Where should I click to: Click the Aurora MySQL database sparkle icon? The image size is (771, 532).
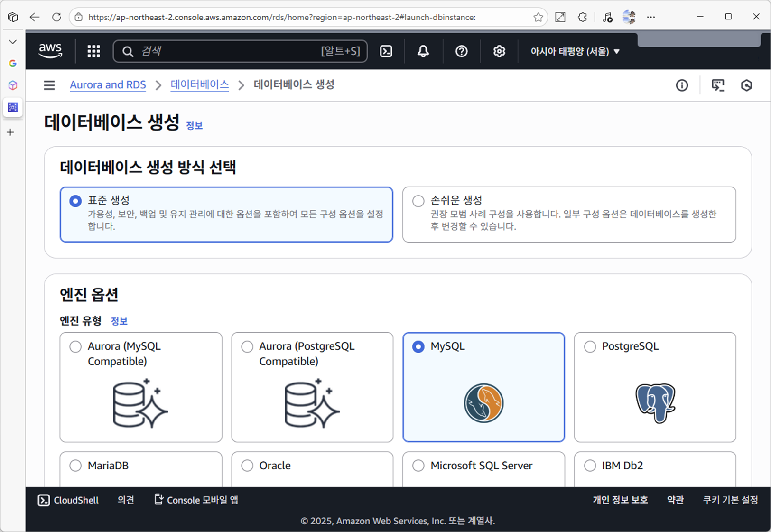pos(140,403)
